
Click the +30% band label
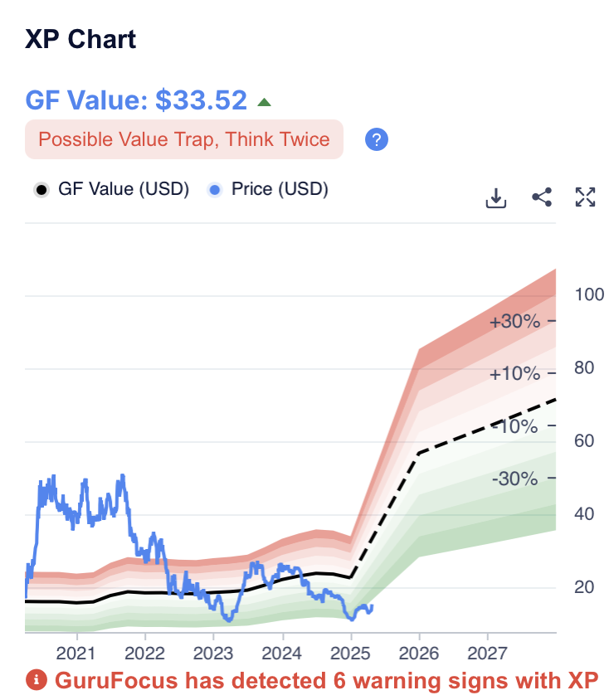pyautogui.click(x=514, y=322)
